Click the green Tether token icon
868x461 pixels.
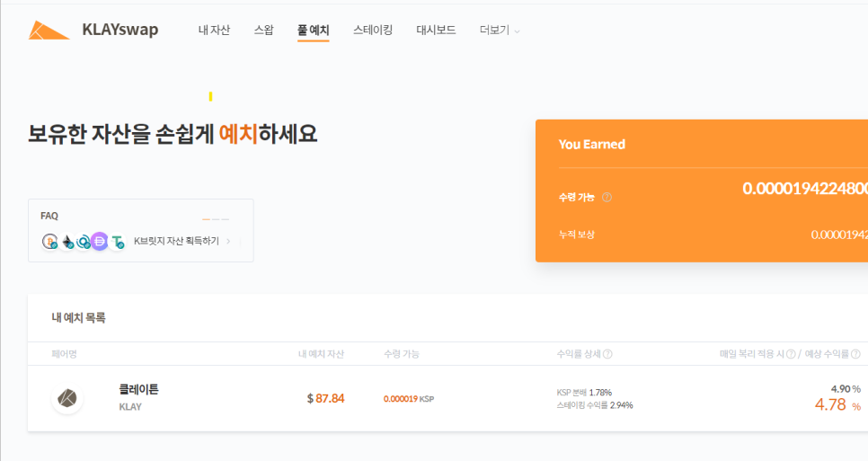point(118,242)
